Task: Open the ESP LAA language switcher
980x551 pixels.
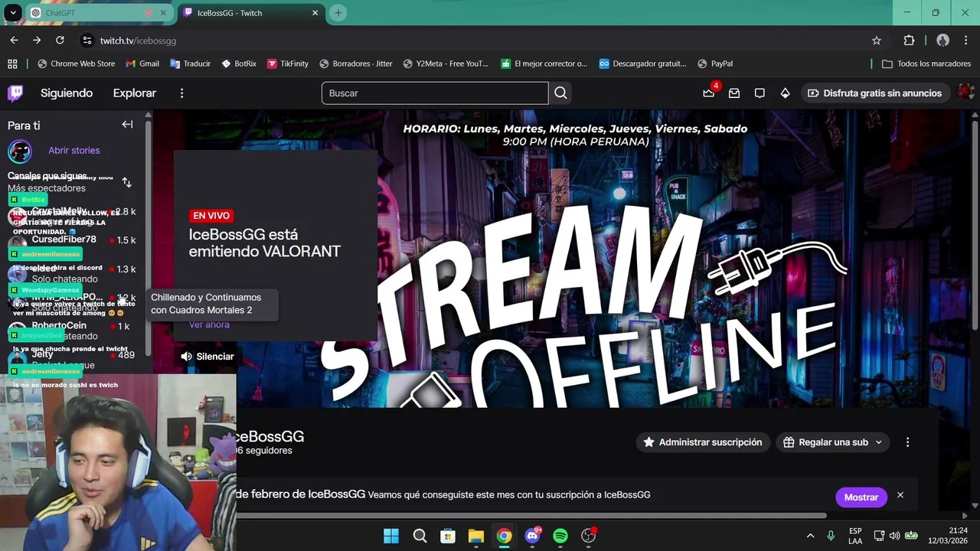Action: [855, 536]
